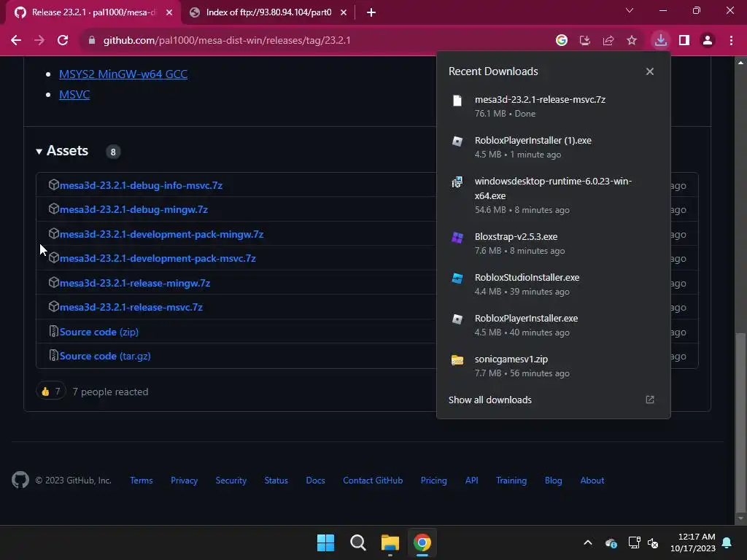Click the page vertical scrollbar thumb
The height and width of the screenshot is (560, 747).
click(x=740, y=421)
